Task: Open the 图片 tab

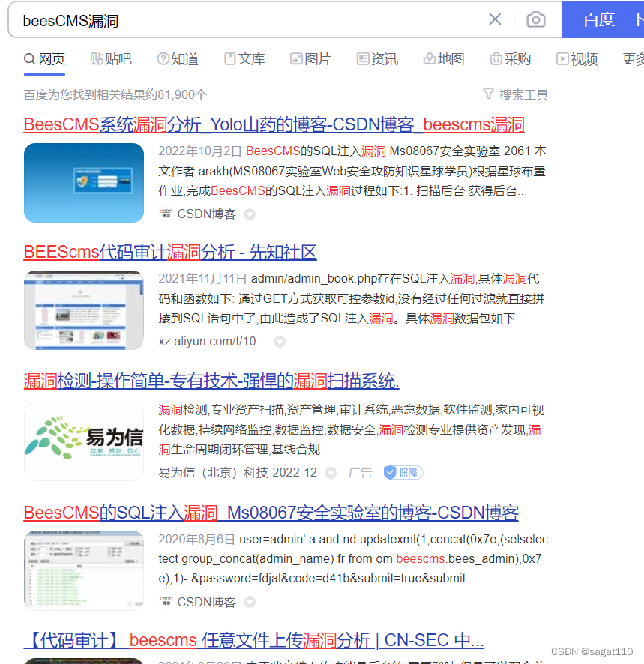Action: click(310, 59)
